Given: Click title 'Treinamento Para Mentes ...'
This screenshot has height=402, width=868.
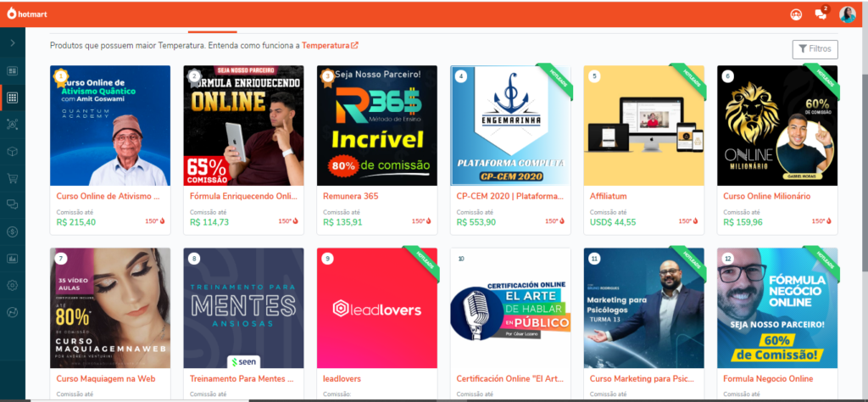Looking at the screenshot, I should [x=241, y=379].
